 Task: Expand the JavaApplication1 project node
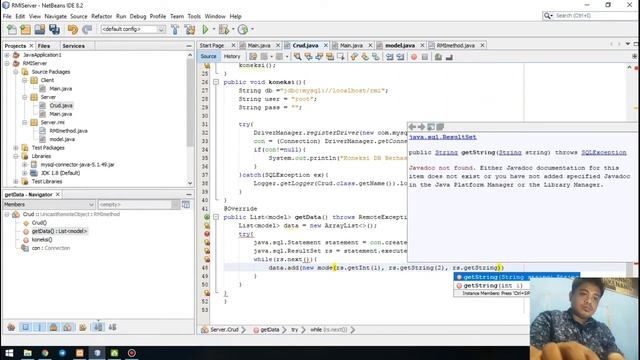point(7,55)
